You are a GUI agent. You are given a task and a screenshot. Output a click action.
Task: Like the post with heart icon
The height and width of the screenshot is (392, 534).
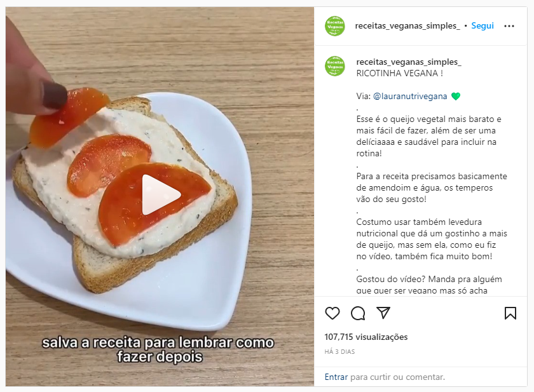332,313
